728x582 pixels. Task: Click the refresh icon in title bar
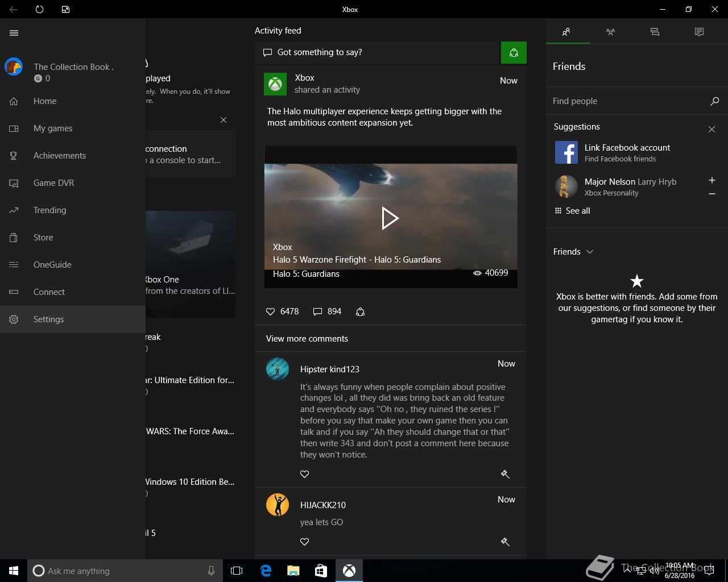[x=39, y=9]
